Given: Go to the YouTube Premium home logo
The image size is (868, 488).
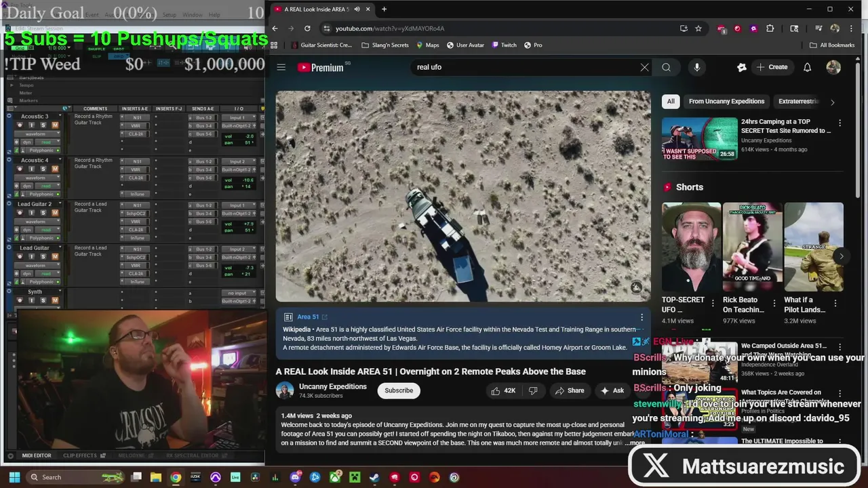Looking at the screenshot, I should (320, 67).
